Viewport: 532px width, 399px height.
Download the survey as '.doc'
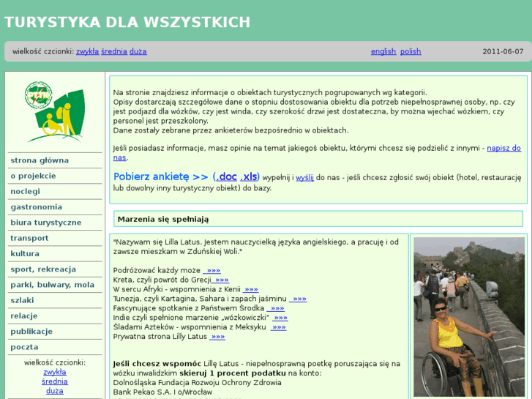click(x=226, y=177)
